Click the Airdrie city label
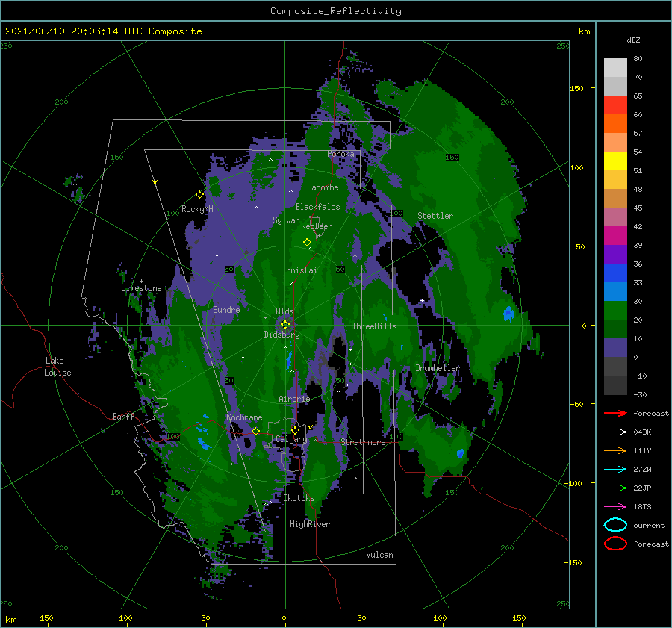The height and width of the screenshot is (628, 672). (294, 399)
